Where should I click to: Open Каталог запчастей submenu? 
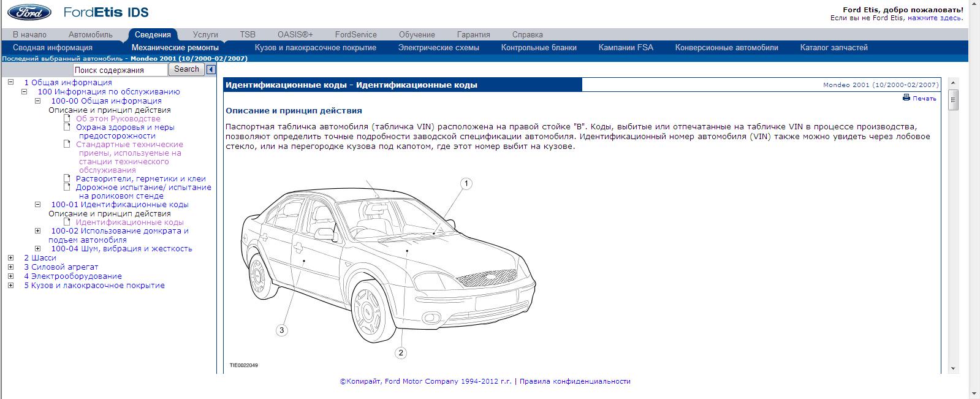point(834,47)
